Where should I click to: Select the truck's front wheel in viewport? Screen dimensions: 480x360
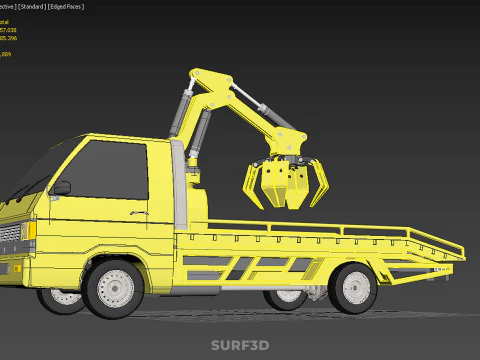(114, 289)
